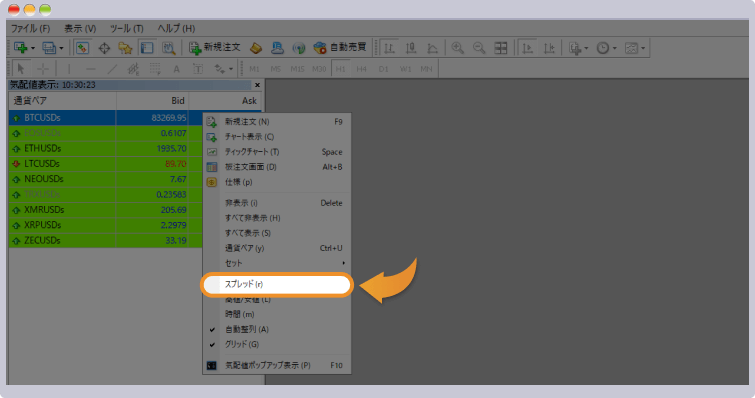The image size is (755, 398).
Task: Open the Strategy Tester magnifier icon
Action: click(168, 48)
